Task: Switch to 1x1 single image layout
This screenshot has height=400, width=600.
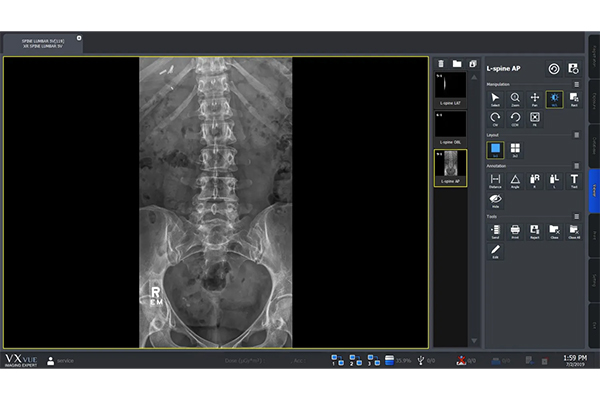Action: (x=495, y=150)
